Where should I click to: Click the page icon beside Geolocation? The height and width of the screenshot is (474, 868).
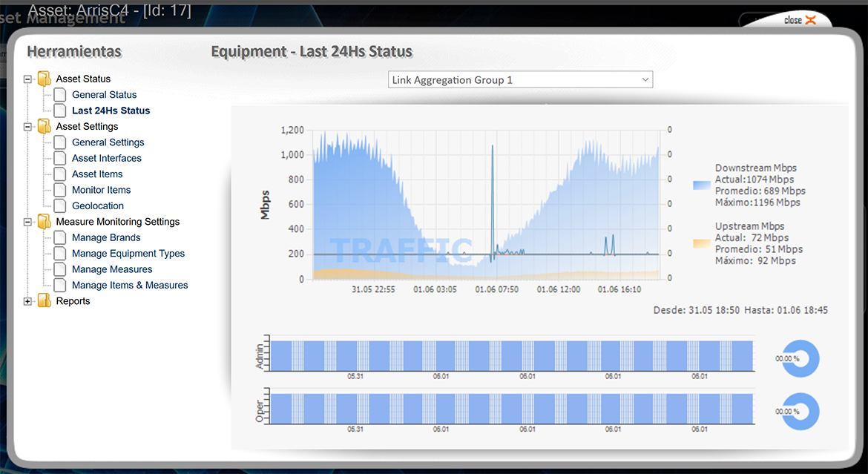[x=59, y=206]
